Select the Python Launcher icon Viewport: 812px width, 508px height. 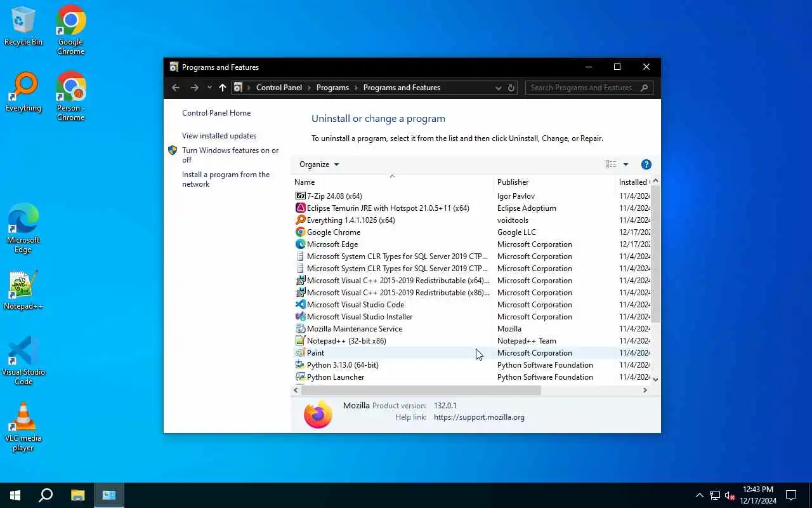tap(301, 377)
